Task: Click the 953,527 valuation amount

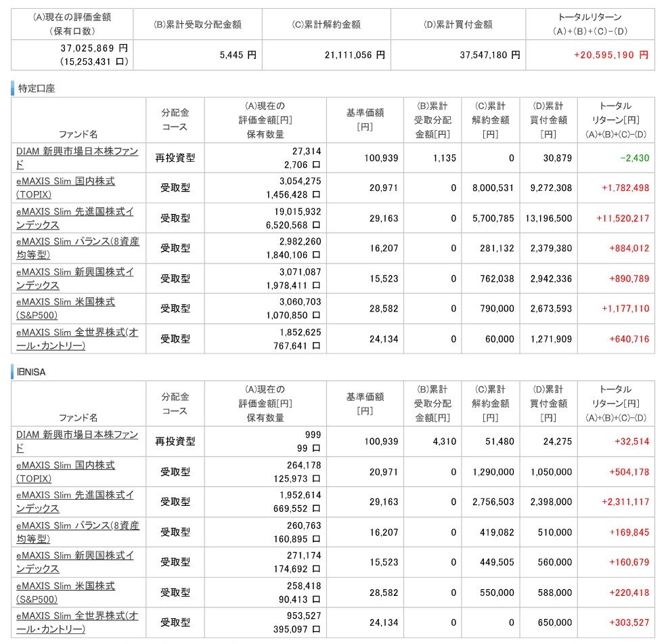Action: pos(304,616)
